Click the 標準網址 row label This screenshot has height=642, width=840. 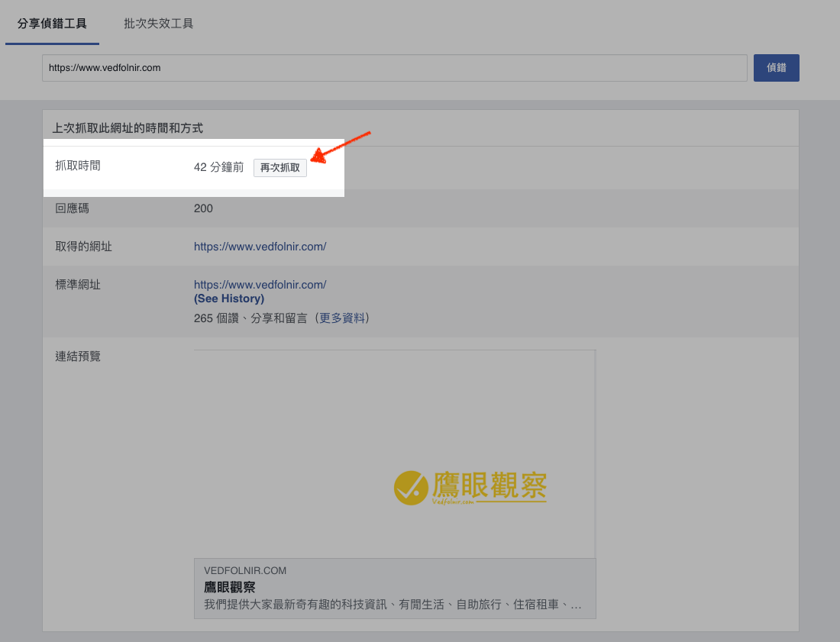coord(78,284)
